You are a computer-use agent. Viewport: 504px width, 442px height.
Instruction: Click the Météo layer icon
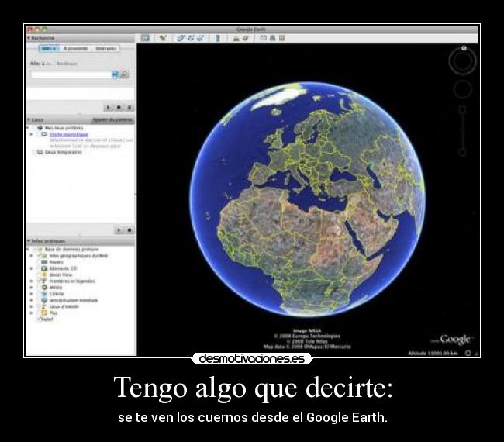pyautogui.click(x=44, y=288)
